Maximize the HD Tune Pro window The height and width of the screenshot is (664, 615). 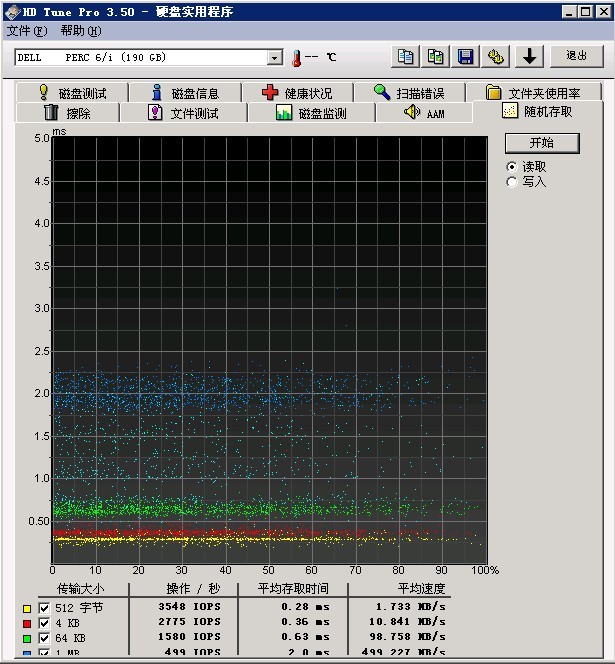(x=586, y=12)
